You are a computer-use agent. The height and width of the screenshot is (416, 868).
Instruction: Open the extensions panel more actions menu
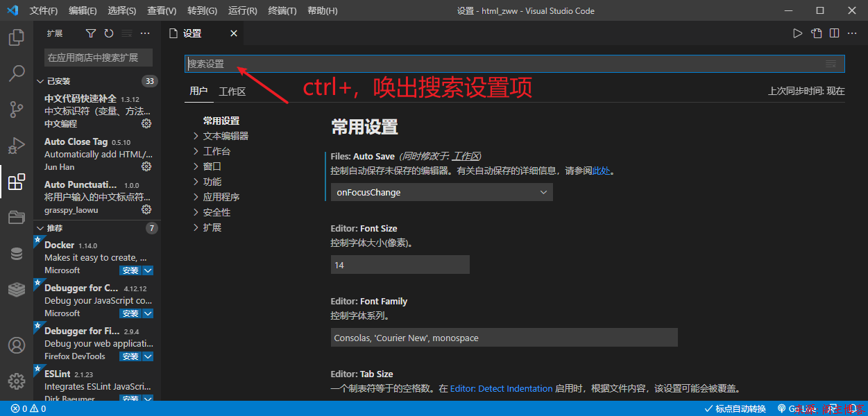145,33
